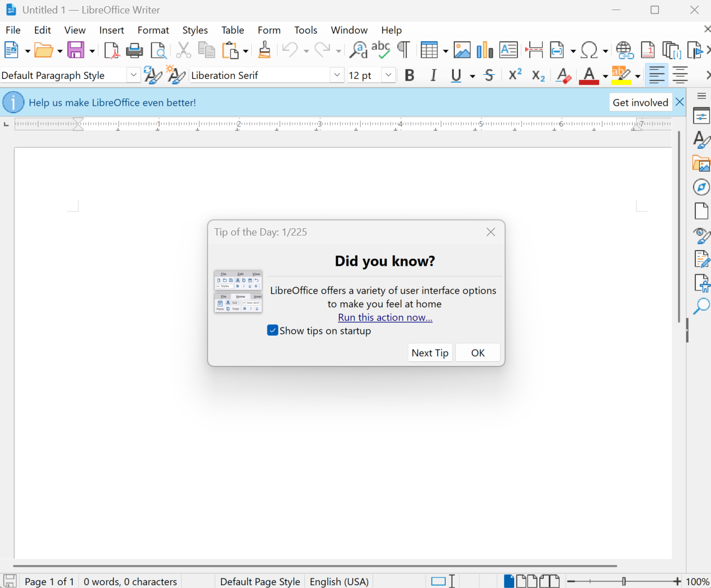Dismiss the LibreOffice info bar
Viewport: 711px width, 588px height.
(x=680, y=102)
